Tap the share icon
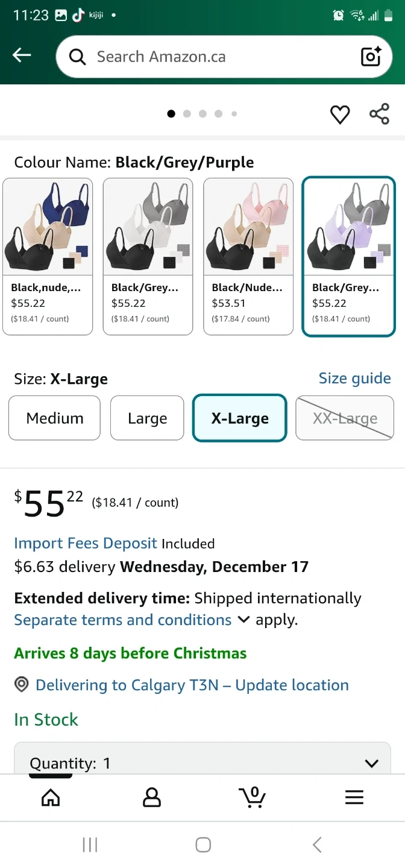The image size is (405, 868). point(379,114)
